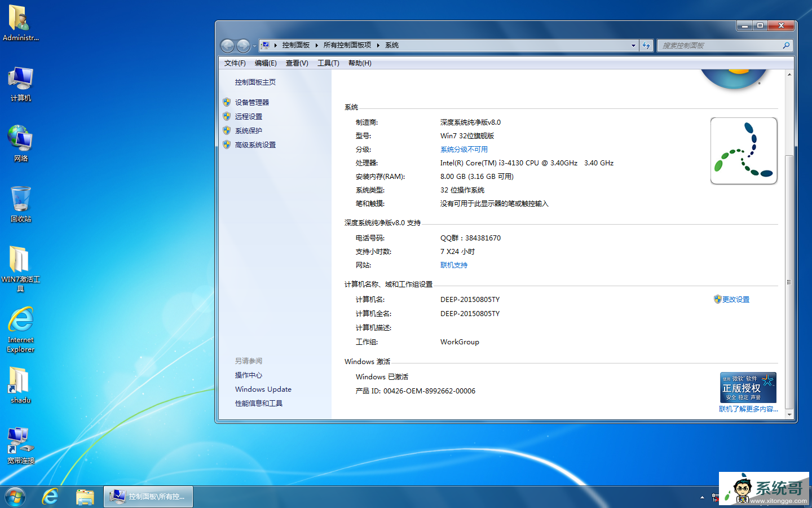Open the 工具(T) menu
The height and width of the screenshot is (508, 812).
point(328,63)
